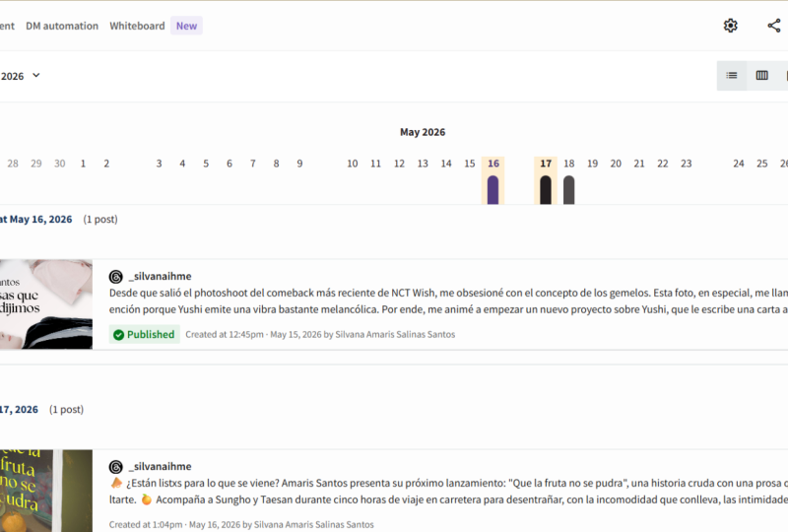The height and width of the screenshot is (532, 788).
Task: Open the settings gear icon
Action: pos(730,26)
